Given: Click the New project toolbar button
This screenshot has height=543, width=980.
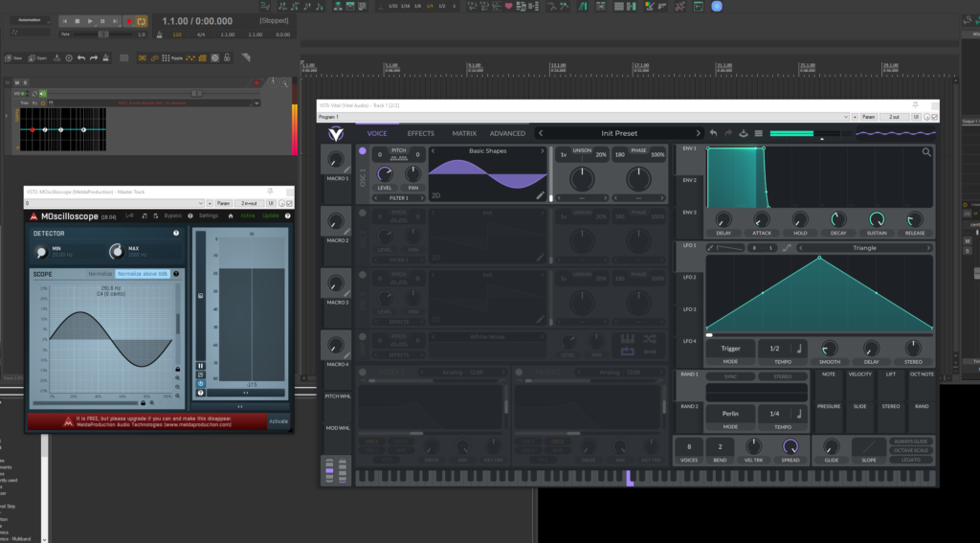Looking at the screenshot, I should coord(13,58).
